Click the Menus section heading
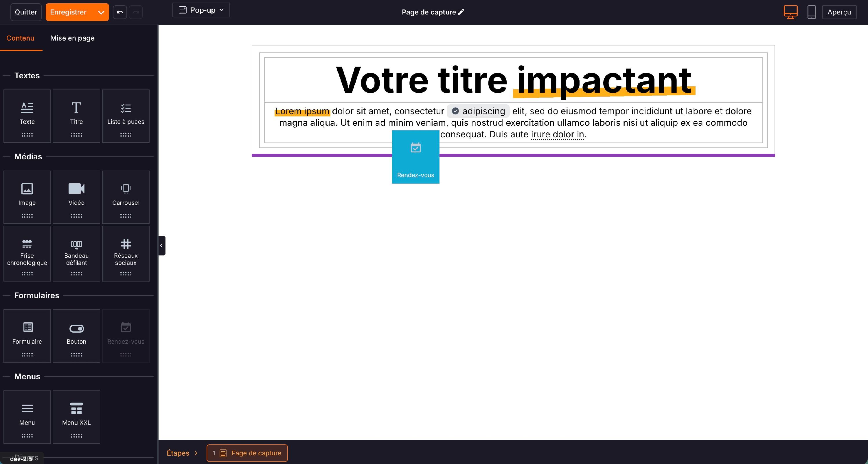The image size is (868, 464). pos(27,376)
